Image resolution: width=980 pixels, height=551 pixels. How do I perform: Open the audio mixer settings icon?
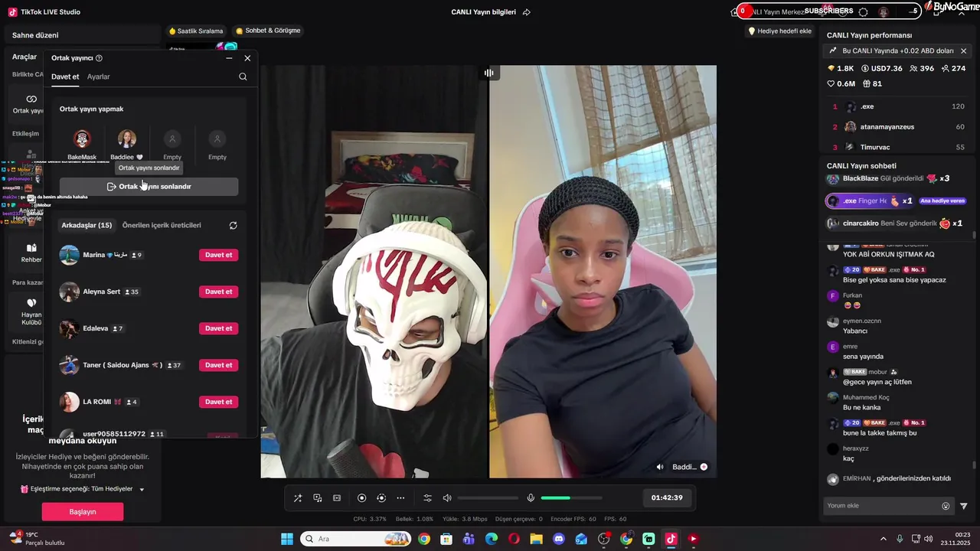pos(427,498)
